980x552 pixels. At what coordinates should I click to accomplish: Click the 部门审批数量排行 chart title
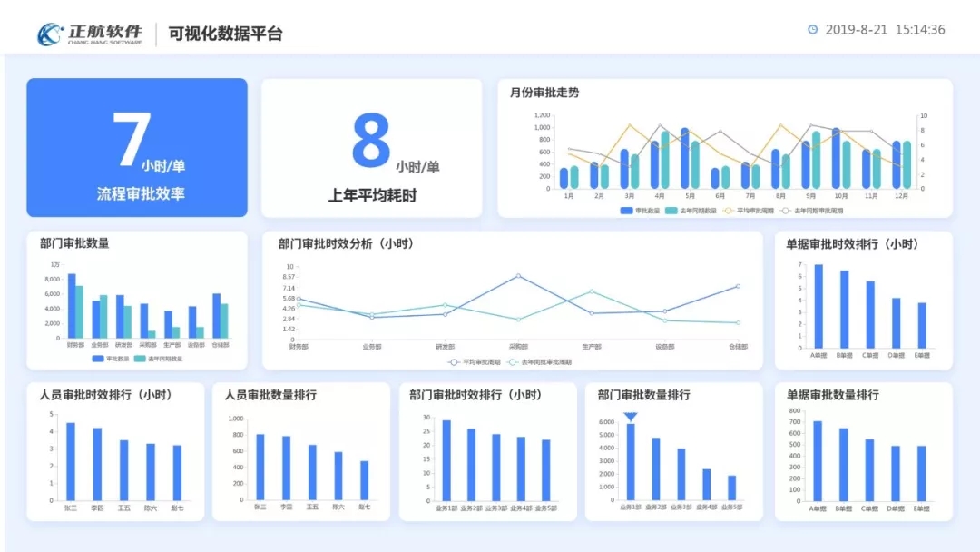pos(643,395)
